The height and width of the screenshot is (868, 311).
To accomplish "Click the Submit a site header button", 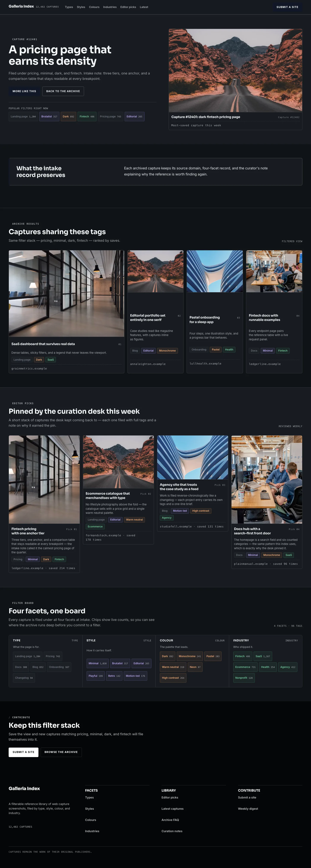I will coord(287,7).
